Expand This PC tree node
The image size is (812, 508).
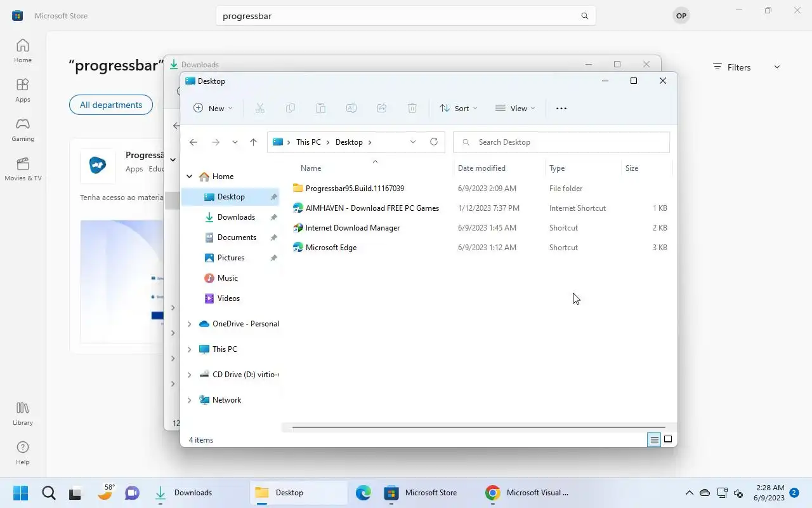(x=189, y=349)
